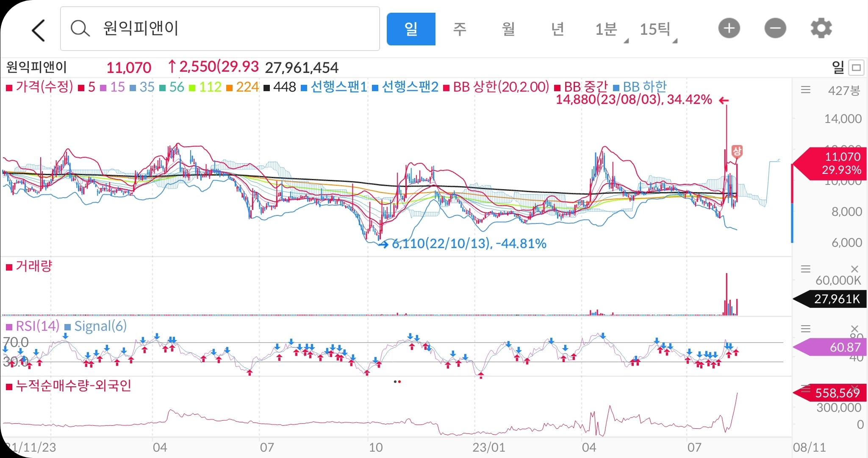Viewport: 868px width, 458px height.
Task: Open foreign net-buy panel hamburger menu
Action: tap(805, 388)
